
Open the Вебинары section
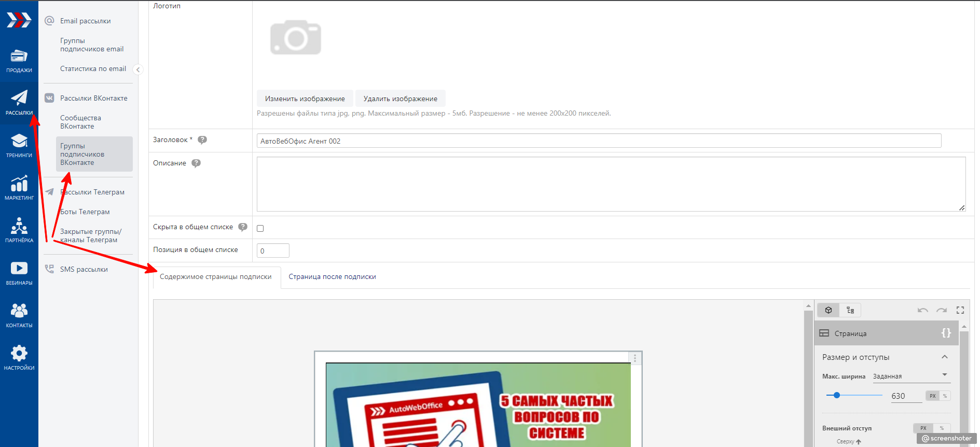click(19, 274)
